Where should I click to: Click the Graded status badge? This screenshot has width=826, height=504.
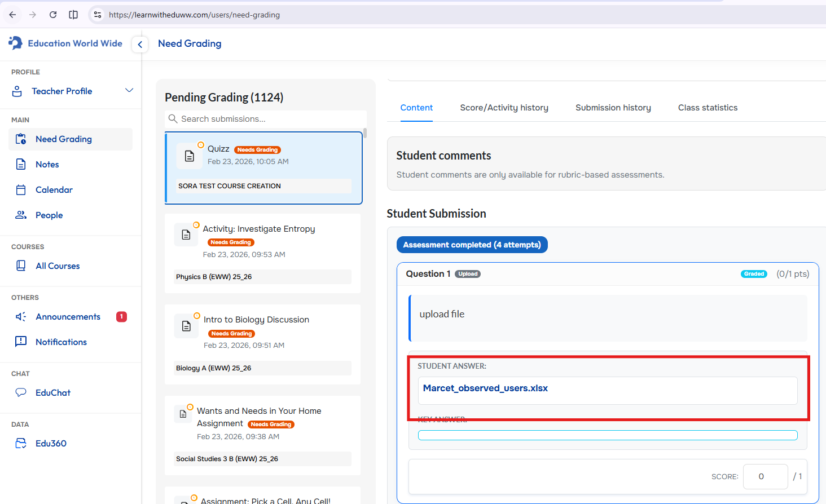tap(754, 274)
